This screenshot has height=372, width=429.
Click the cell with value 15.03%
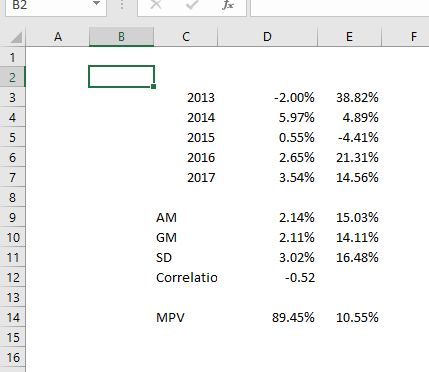[x=349, y=217]
